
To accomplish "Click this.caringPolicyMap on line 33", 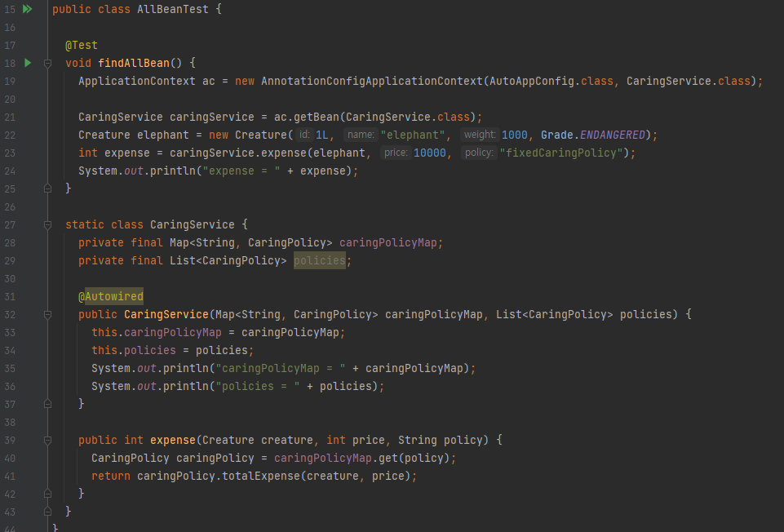I will 157,333.
